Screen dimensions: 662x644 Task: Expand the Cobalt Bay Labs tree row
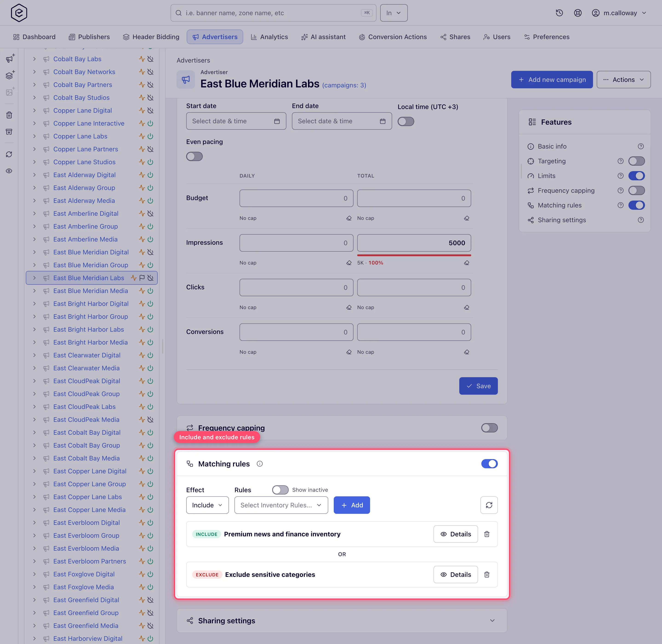tap(34, 59)
